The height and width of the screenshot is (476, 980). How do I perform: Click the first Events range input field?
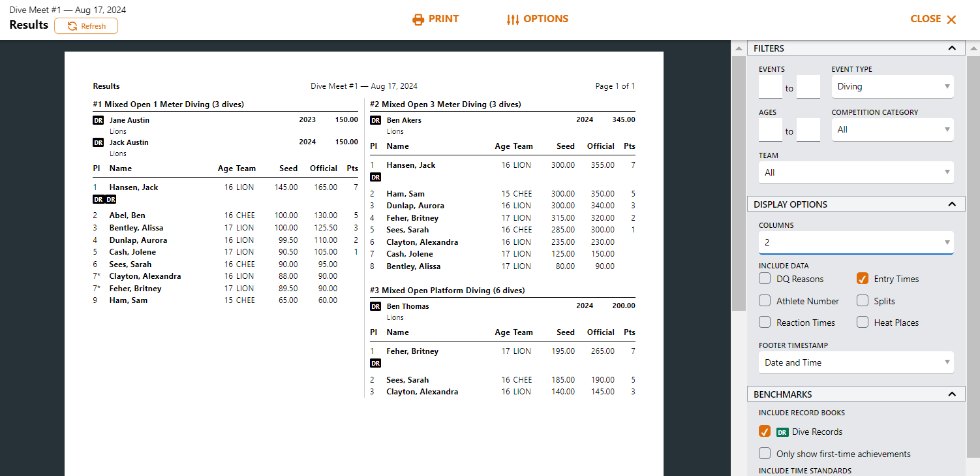770,87
